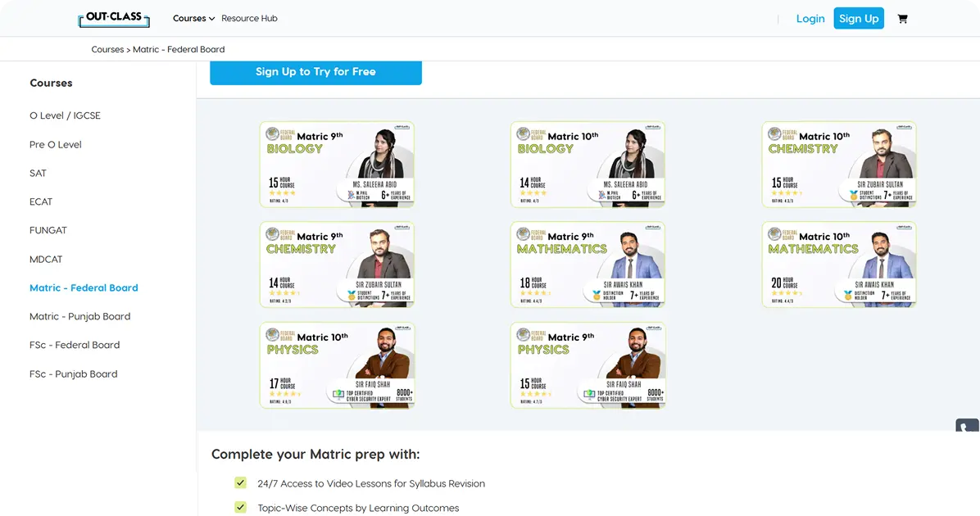Open the FUNGAT courses category
980x516 pixels.
pyautogui.click(x=48, y=230)
